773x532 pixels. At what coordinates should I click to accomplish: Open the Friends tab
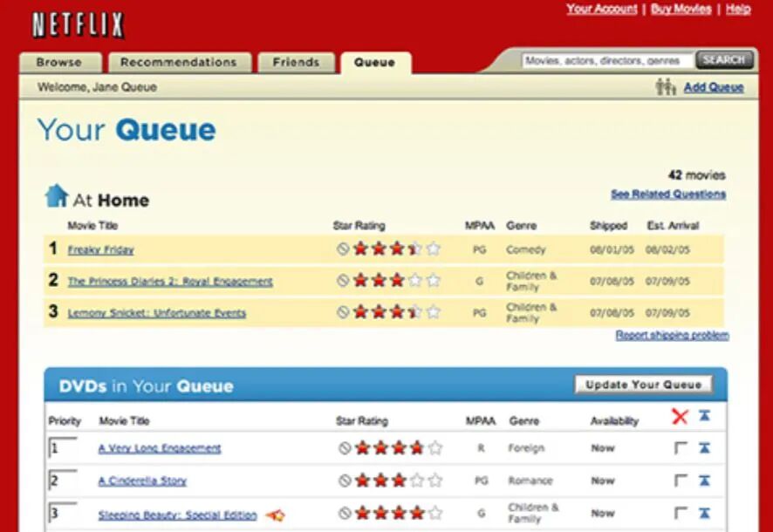coord(297,63)
